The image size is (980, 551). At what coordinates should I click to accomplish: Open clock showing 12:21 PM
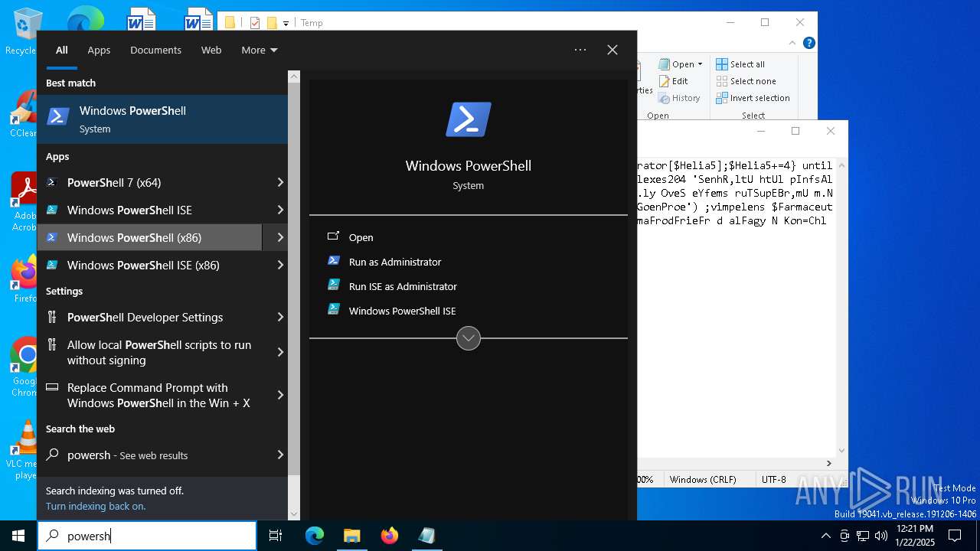point(914,536)
